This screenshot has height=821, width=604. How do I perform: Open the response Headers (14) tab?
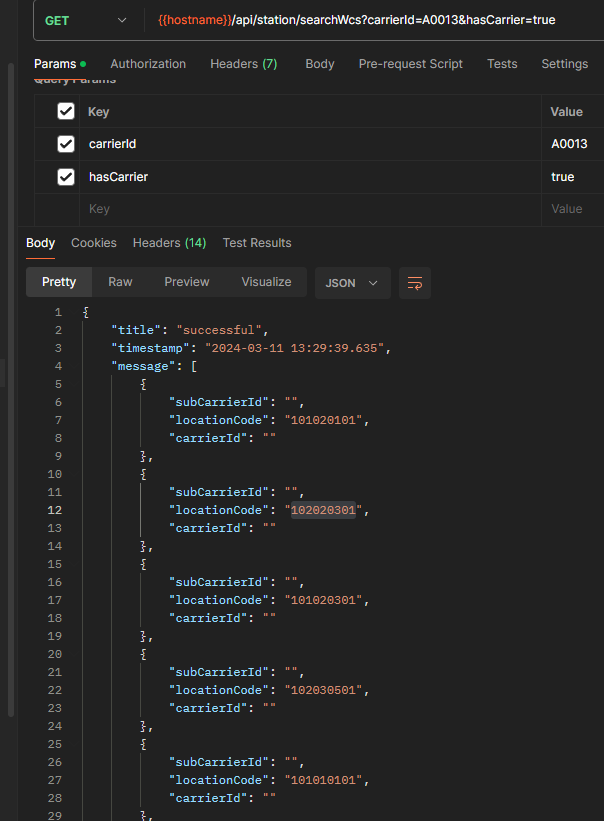[170, 243]
